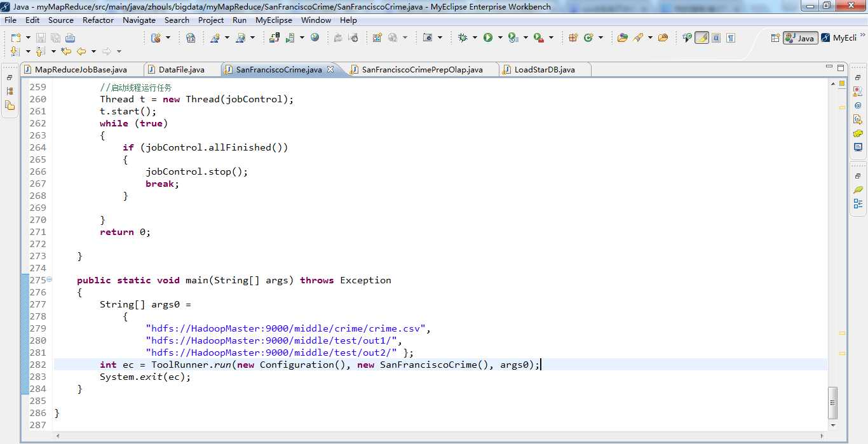Open dropdown next to camera Capture icon
868x444 pixels.
[x=440, y=37]
